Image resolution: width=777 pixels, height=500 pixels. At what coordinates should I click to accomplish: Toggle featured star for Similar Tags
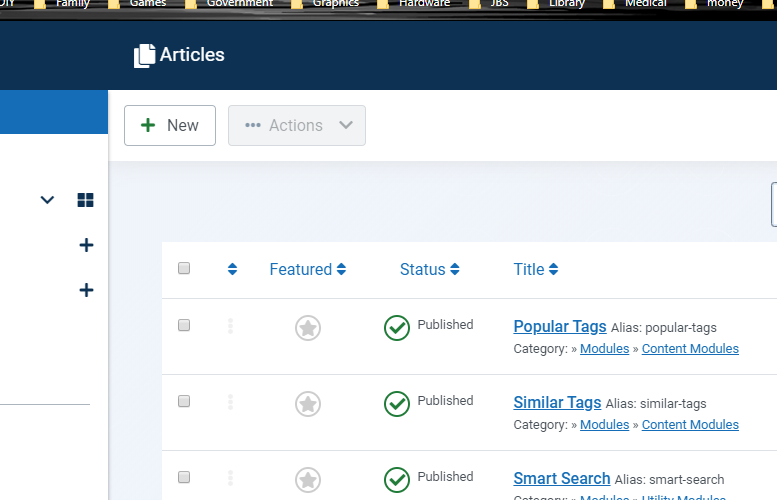click(308, 404)
